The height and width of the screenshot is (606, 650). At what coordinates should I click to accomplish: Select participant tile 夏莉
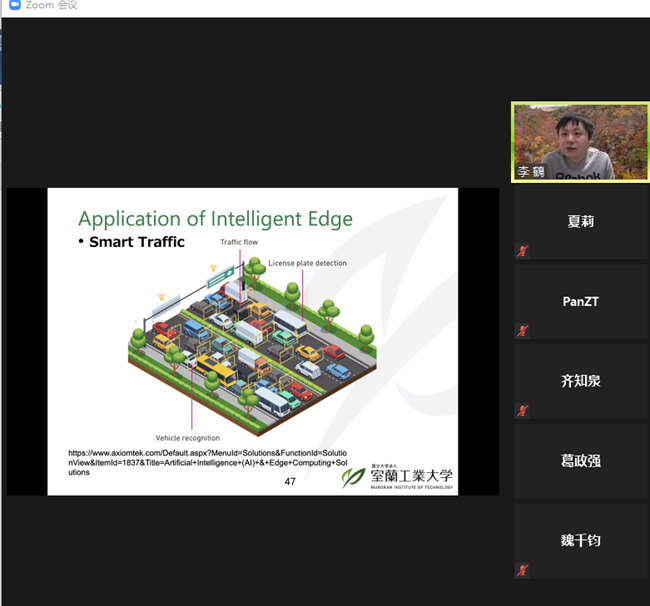[x=580, y=222]
